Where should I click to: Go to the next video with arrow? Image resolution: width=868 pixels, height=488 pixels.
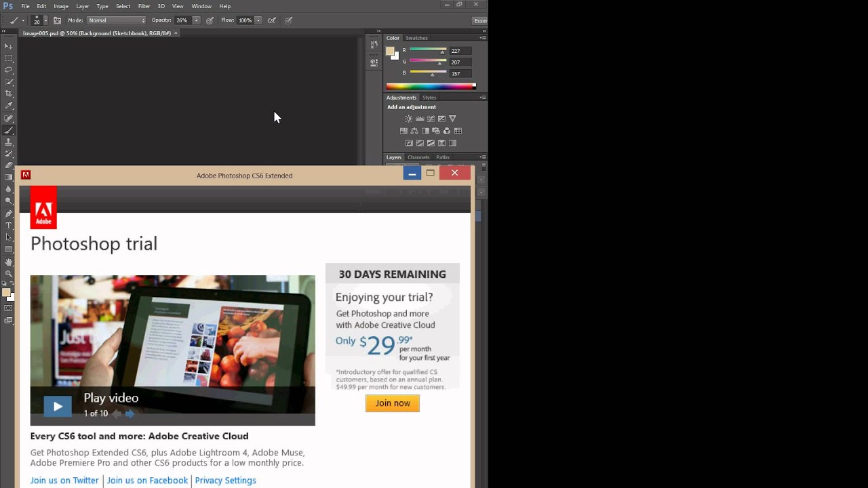[130, 413]
